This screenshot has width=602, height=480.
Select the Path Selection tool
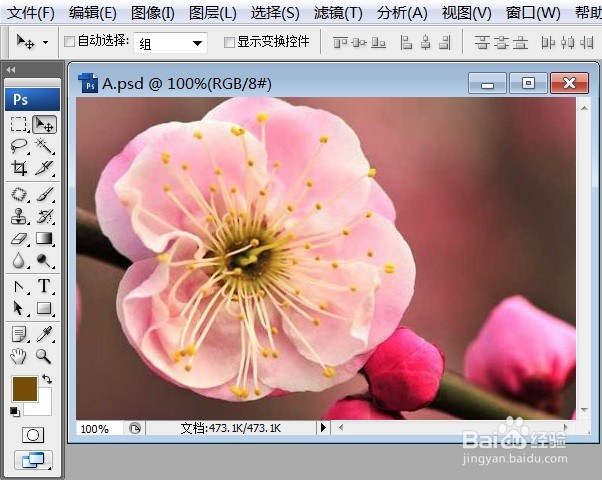(x=19, y=308)
